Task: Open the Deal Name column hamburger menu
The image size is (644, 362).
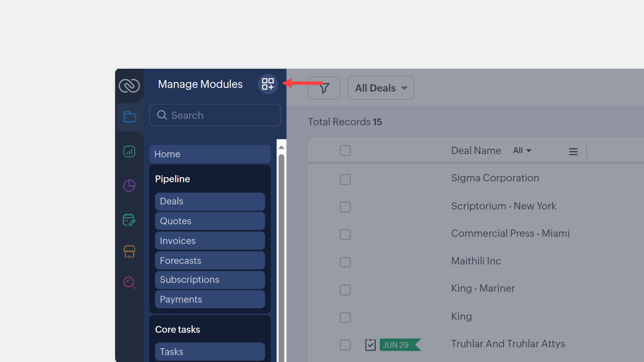Action: [x=573, y=152]
